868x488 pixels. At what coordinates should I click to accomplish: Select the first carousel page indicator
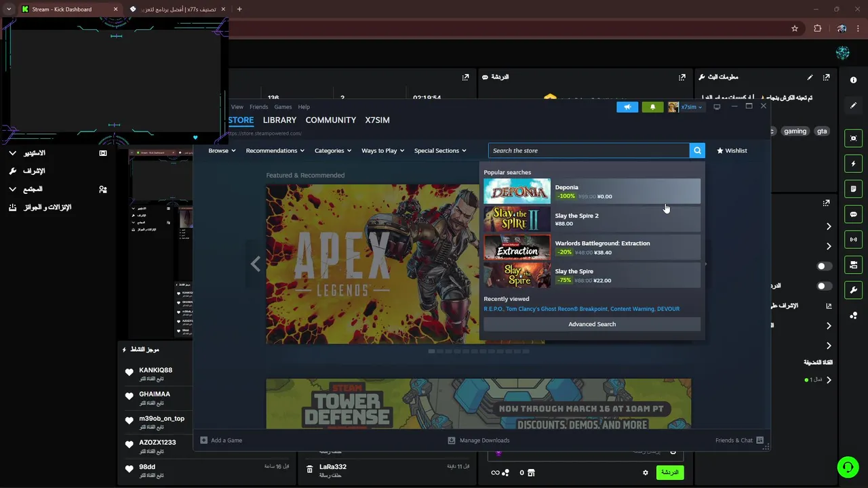point(431,351)
